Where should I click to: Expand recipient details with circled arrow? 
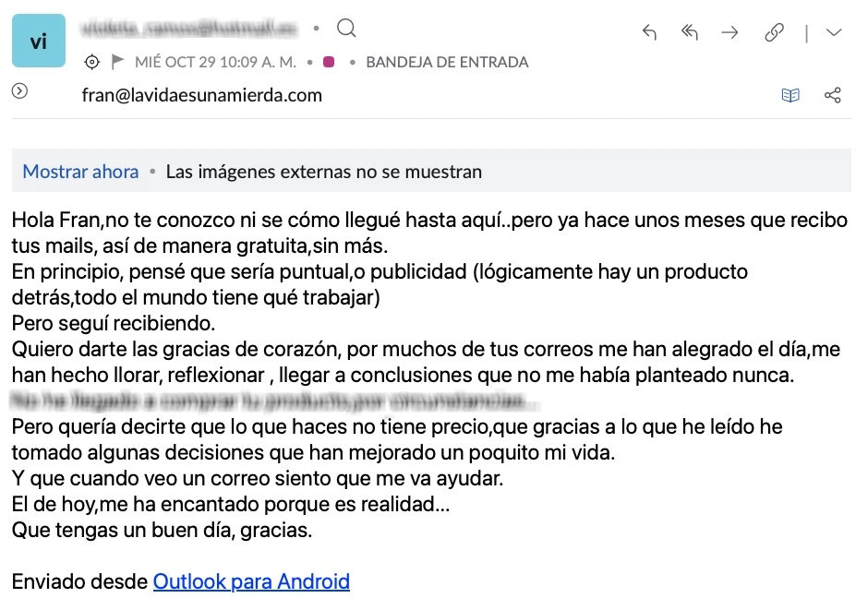20,91
